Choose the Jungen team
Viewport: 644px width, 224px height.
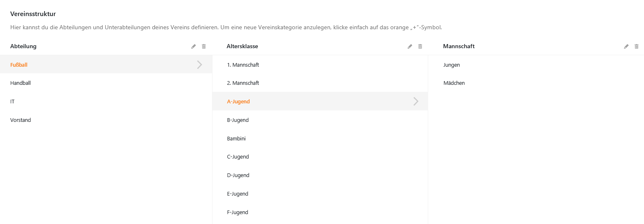536,65
